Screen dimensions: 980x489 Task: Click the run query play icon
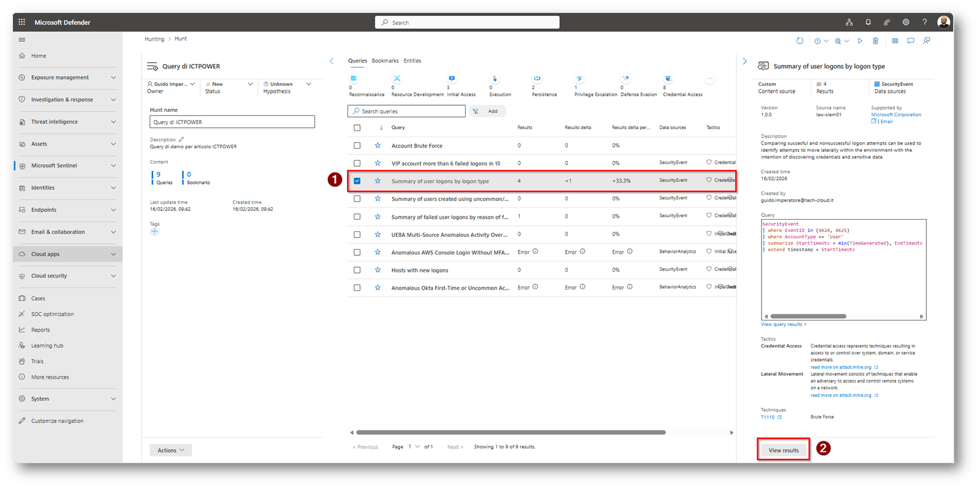coord(860,41)
